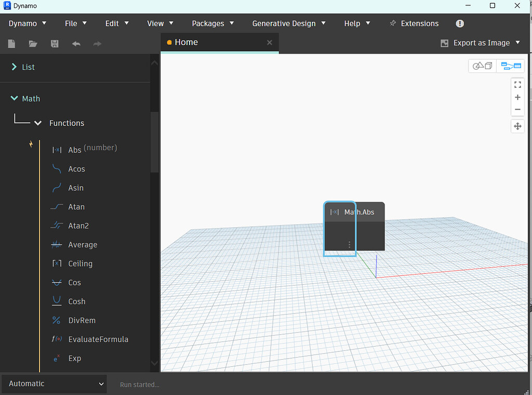This screenshot has height=395, width=532.
Task: Open the Packages menu
Action: [212, 23]
